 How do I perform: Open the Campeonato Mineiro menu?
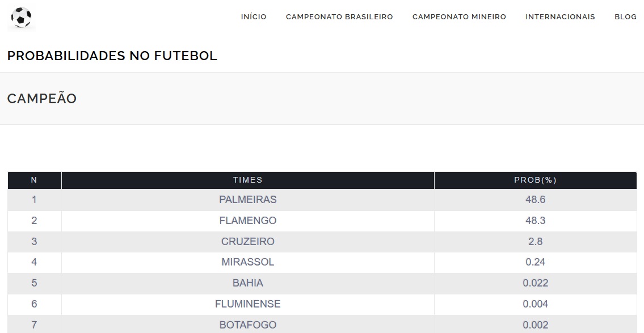[x=459, y=17]
